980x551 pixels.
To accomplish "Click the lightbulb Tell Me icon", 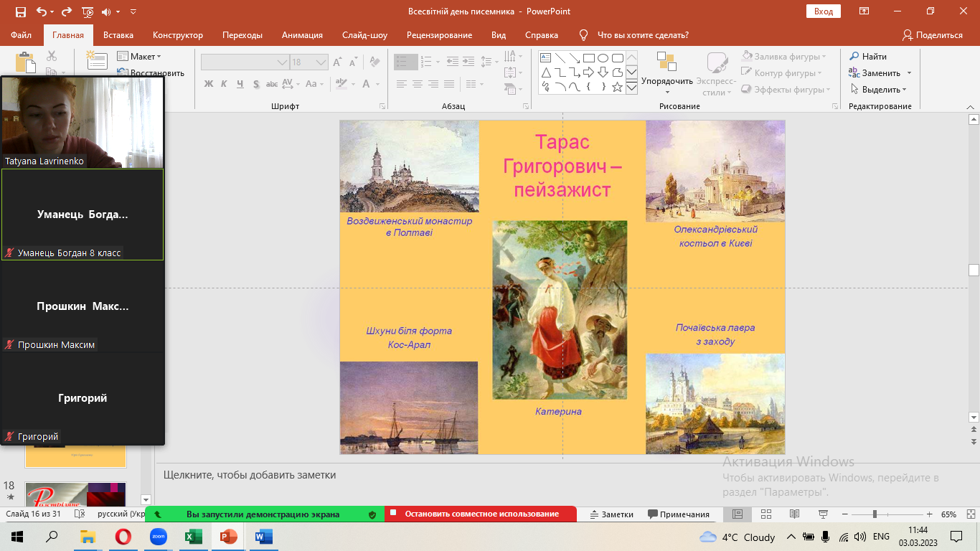I will pyautogui.click(x=583, y=35).
